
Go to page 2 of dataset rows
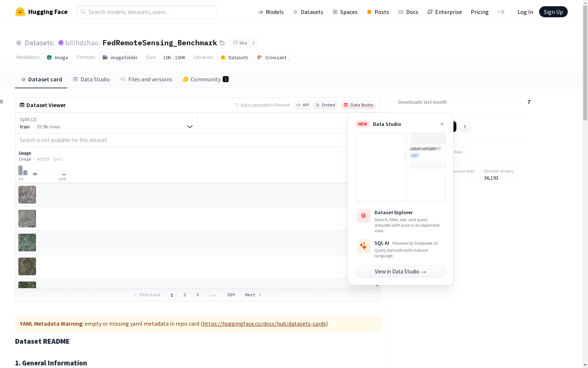pos(184,295)
